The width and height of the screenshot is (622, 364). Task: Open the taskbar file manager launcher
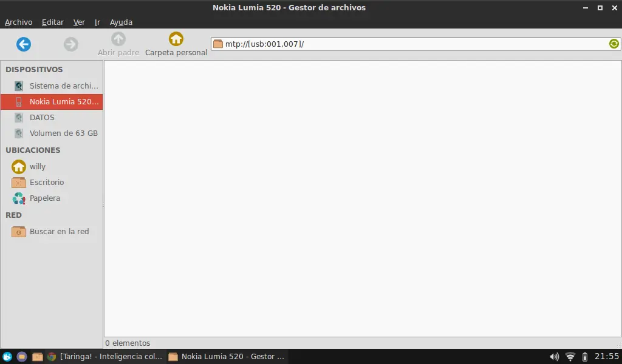[x=37, y=357]
